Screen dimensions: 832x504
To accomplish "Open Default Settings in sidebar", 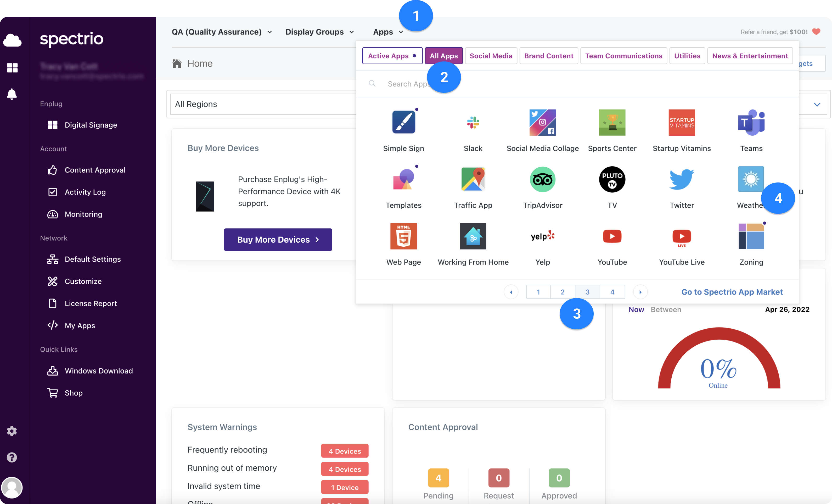I will 84,259.
